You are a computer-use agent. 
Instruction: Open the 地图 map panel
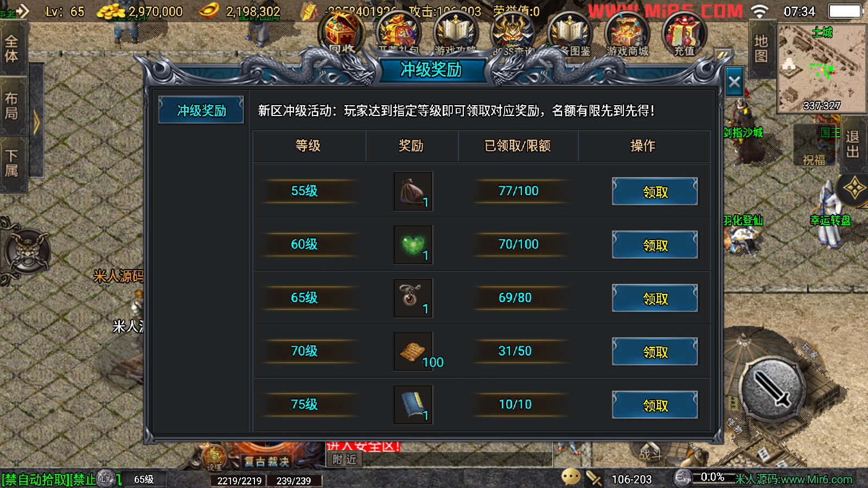point(761,49)
